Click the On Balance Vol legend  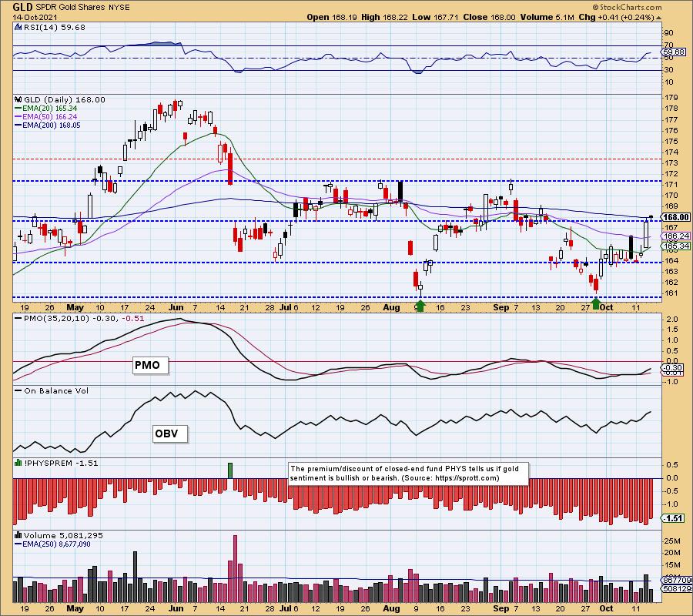coord(56,391)
